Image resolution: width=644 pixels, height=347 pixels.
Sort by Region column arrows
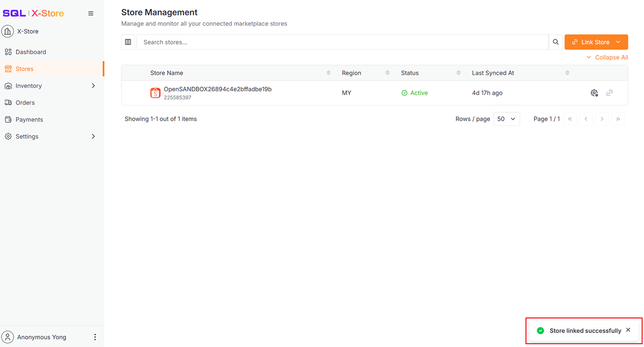tap(387, 73)
